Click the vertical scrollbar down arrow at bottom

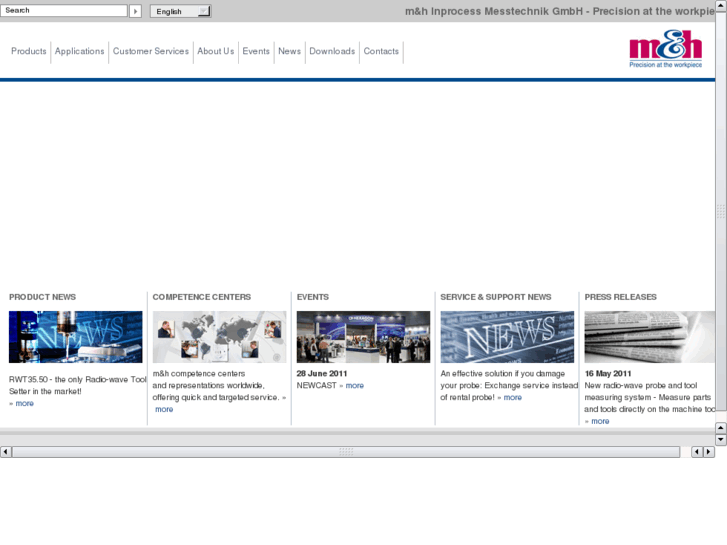tap(721, 439)
